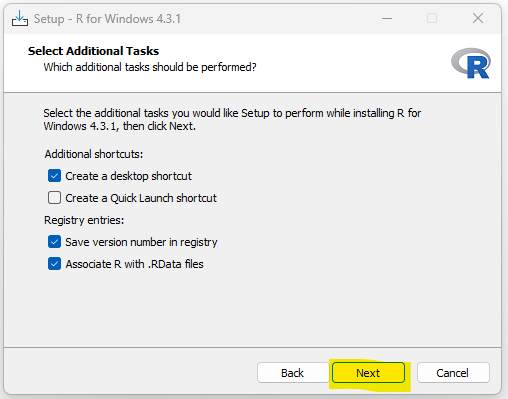Click the 'Select Additional Tasks' heading
508x399 pixels.
(93, 51)
